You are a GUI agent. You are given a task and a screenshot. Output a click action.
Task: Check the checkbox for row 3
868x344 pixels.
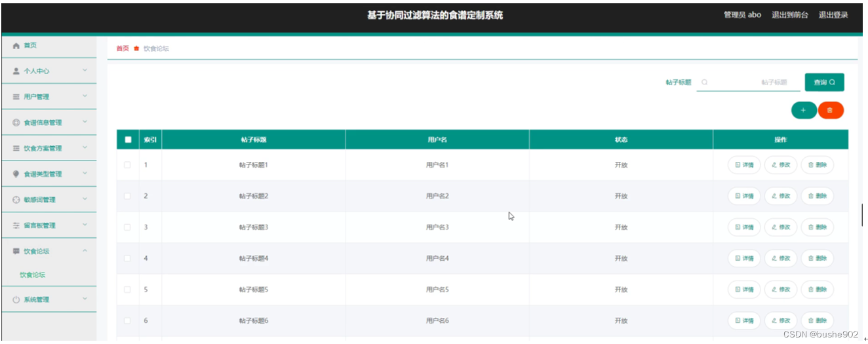click(x=128, y=227)
